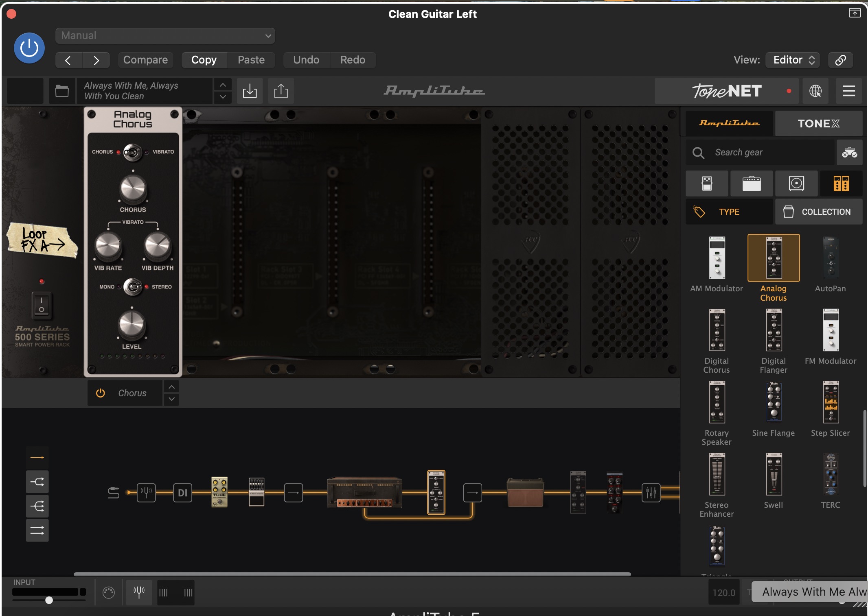Viewport: 868px width, 616px height.
Task: Flip the MONO/STEREO toggle switch
Action: tap(133, 287)
